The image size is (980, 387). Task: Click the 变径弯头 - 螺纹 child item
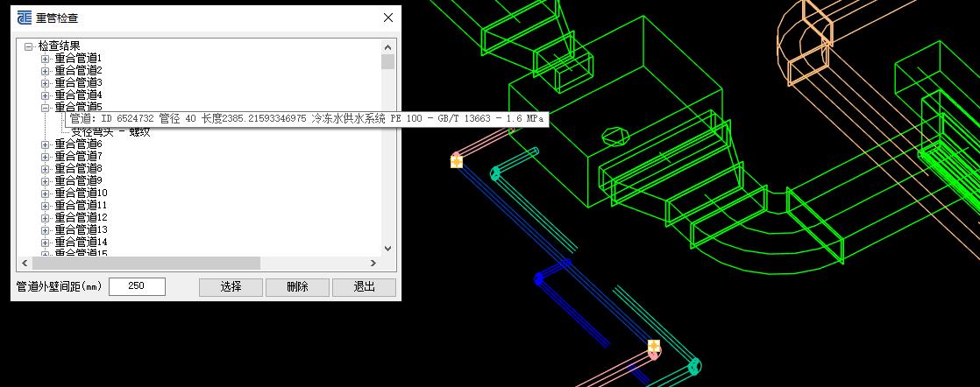click(110, 132)
